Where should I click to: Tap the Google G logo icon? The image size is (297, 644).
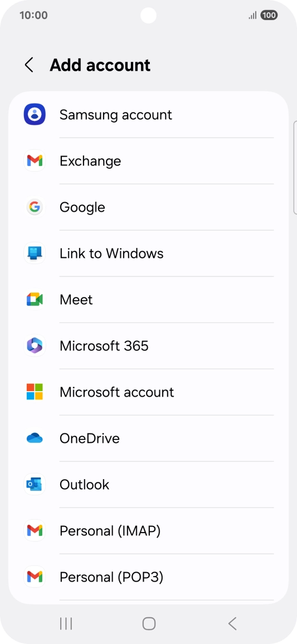click(35, 207)
